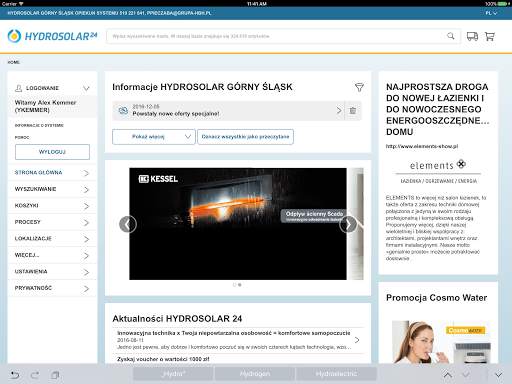Select the first carousel dot indicator

coord(234,285)
